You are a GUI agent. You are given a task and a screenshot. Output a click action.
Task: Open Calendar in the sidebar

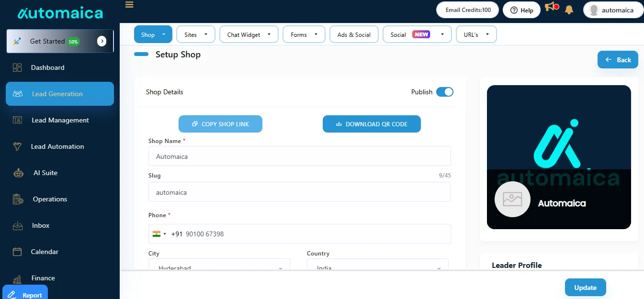45,252
